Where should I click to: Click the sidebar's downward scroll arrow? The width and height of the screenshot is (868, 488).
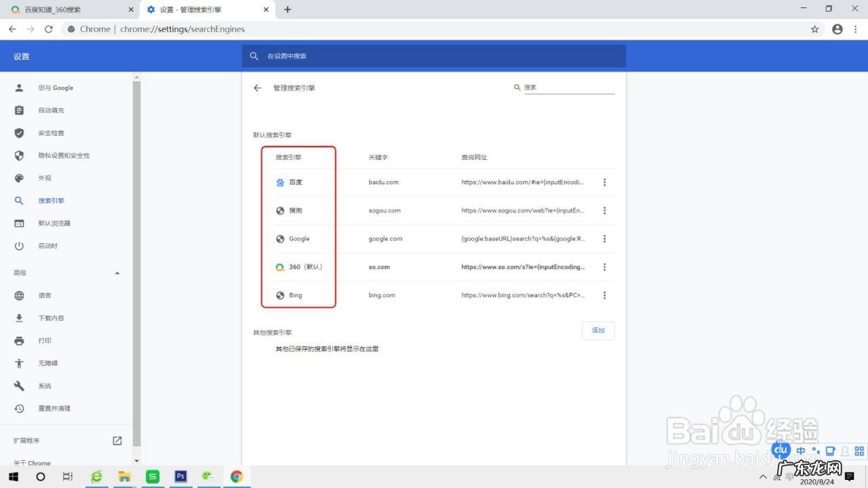tap(136, 460)
